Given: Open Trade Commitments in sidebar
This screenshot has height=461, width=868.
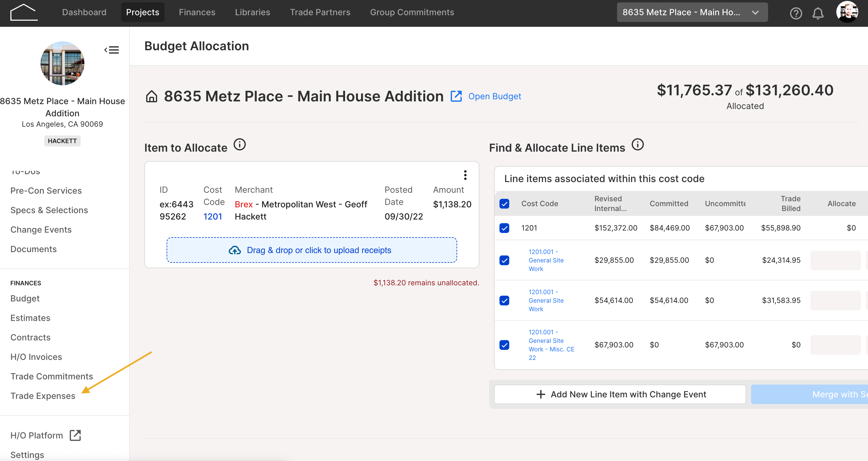Looking at the screenshot, I should click(51, 376).
